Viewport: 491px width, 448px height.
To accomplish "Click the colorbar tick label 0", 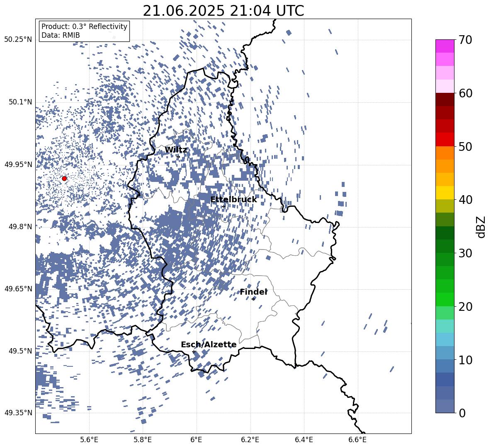I will tap(462, 413).
